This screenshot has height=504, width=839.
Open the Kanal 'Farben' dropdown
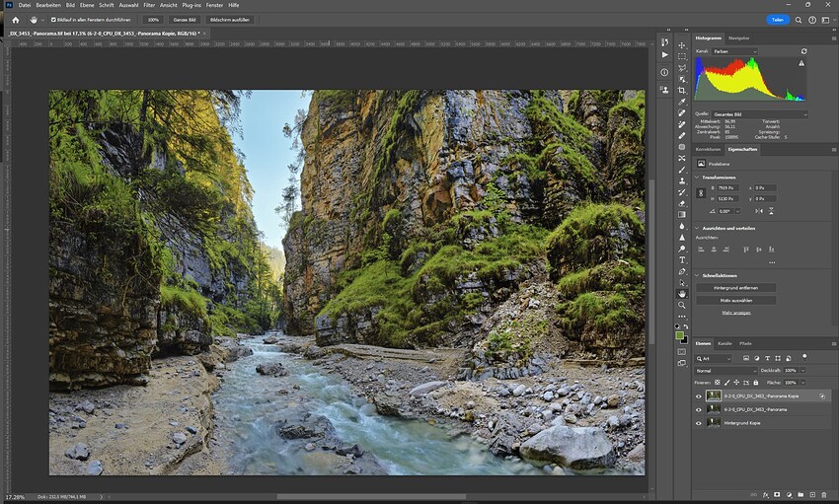coord(734,51)
